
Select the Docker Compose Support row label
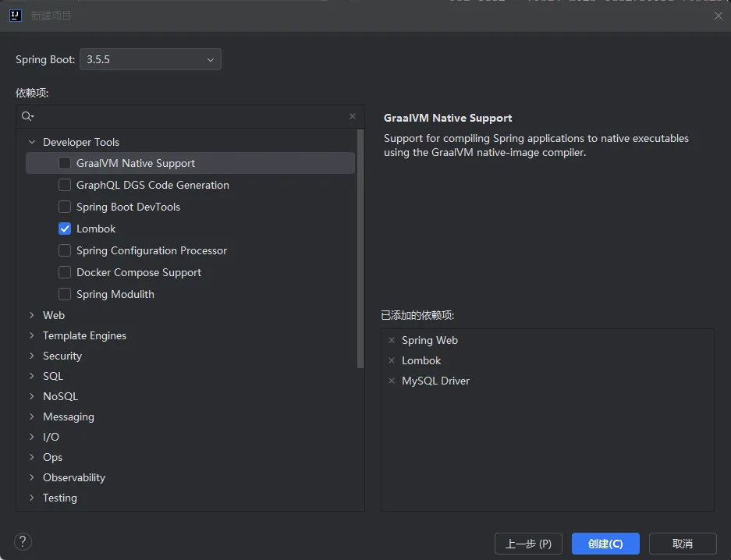(x=138, y=272)
